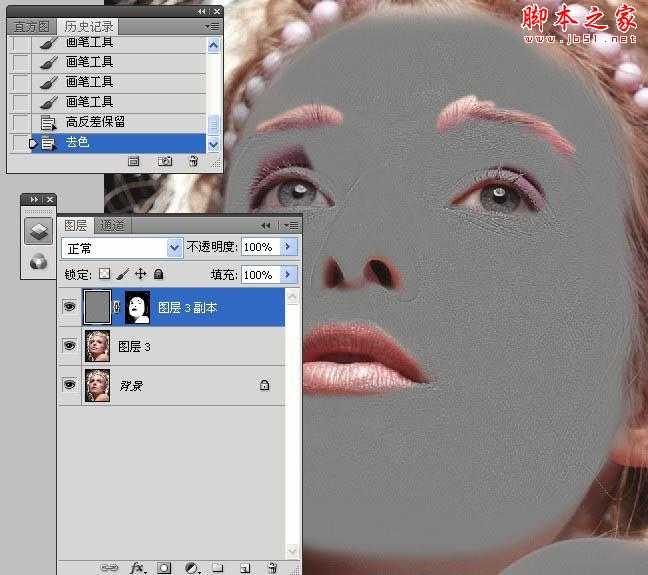The height and width of the screenshot is (575, 648).
Task: Click the History list scroll-up arrow
Action: pyautogui.click(x=213, y=45)
